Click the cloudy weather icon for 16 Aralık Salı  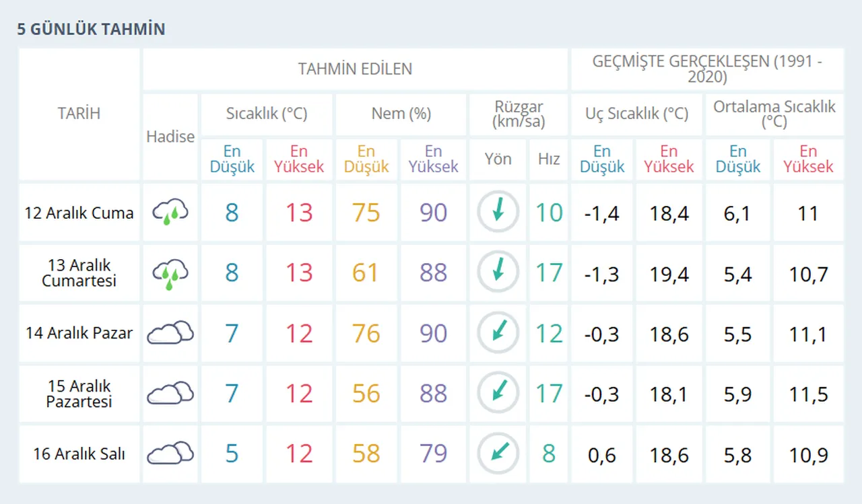coord(170,452)
